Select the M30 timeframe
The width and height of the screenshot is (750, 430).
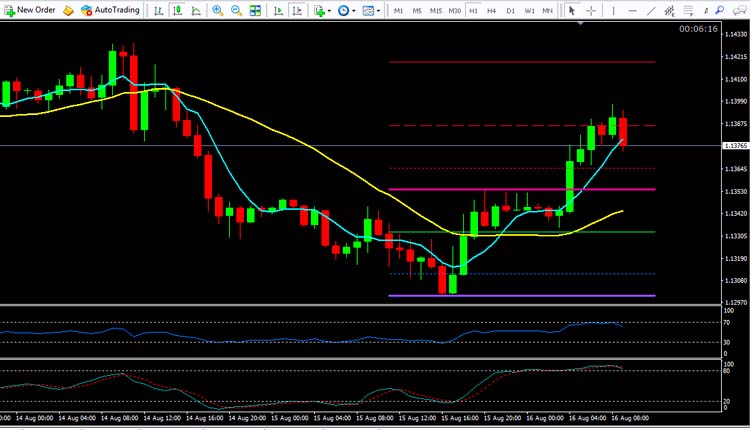tap(454, 11)
